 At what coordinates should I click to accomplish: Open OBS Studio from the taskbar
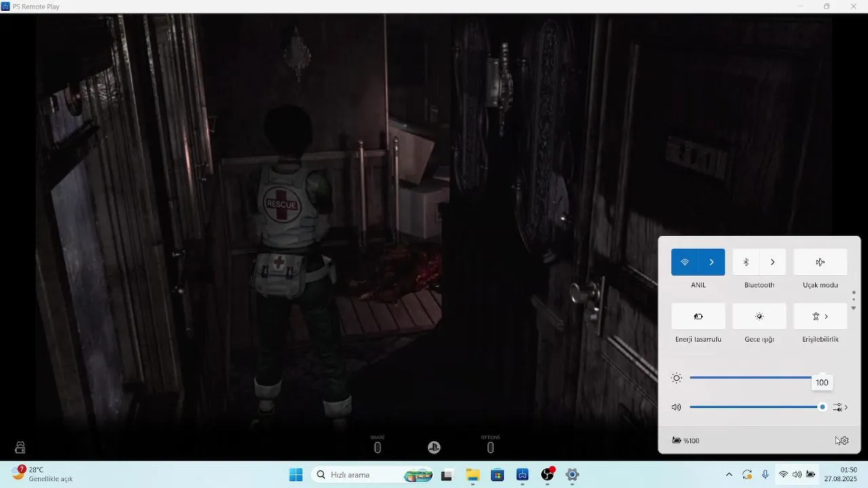coord(547,475)
